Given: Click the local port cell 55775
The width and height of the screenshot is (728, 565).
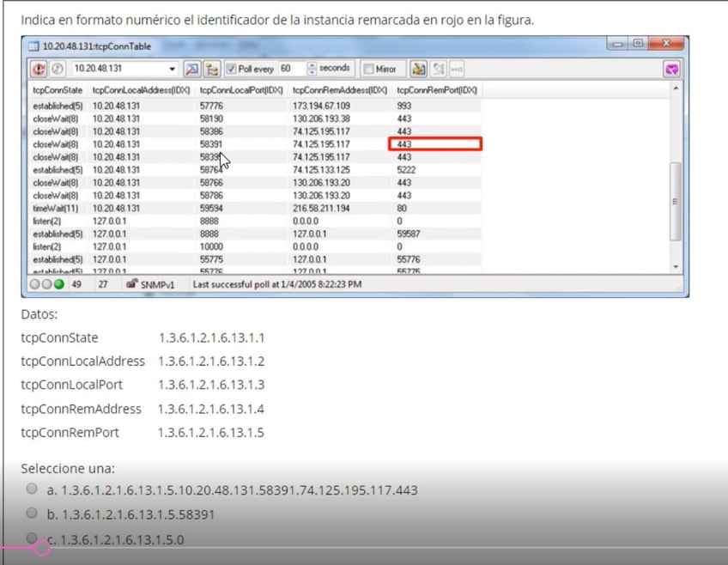Looking at the screenshot, I should [x=211, y=259].
